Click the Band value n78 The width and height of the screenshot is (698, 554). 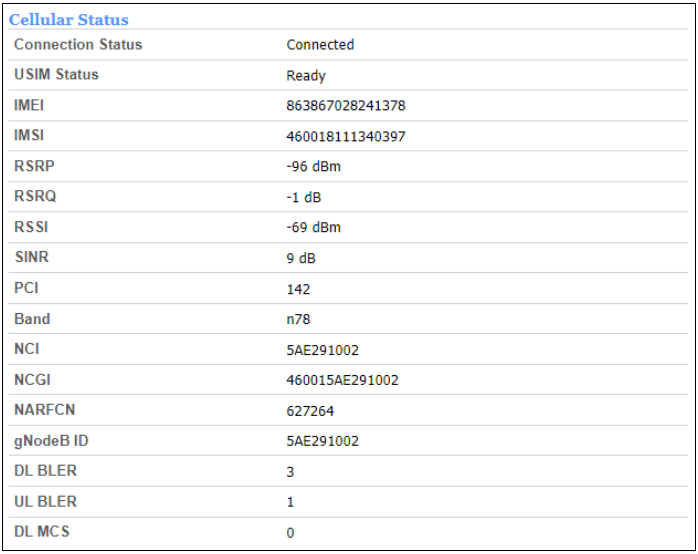[x=298, y=319]
